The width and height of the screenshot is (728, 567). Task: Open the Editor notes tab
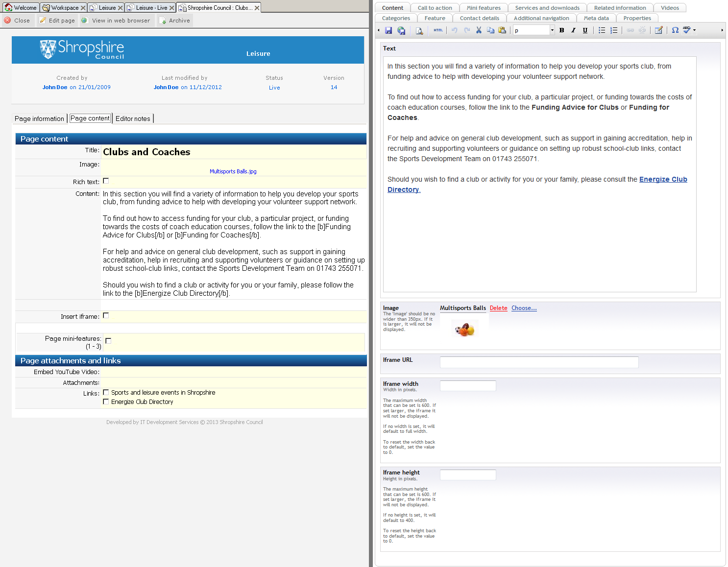click(x=133, y=118)
